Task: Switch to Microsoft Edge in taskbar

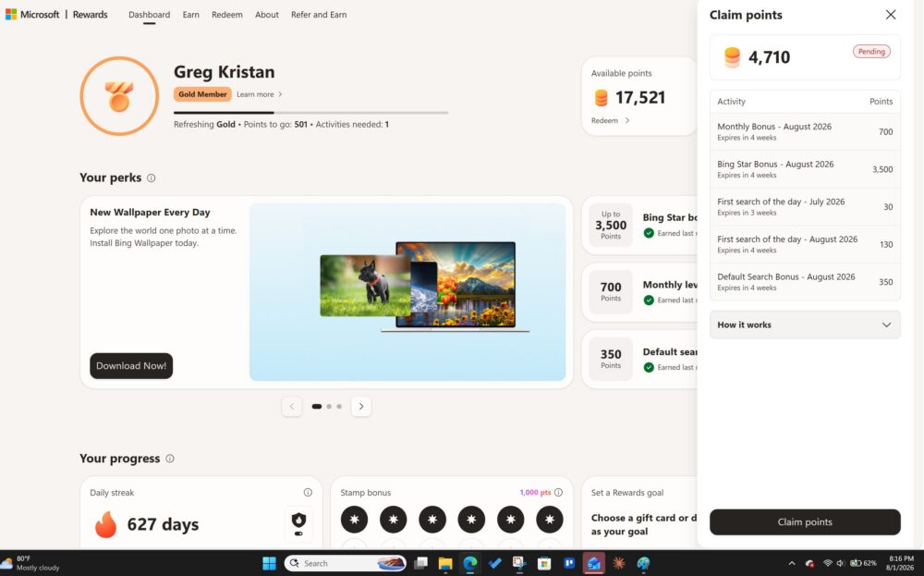Action: point(469,563)
